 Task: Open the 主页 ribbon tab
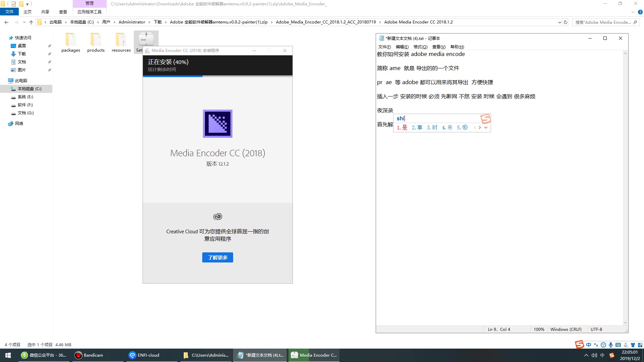tap(27, 12)
